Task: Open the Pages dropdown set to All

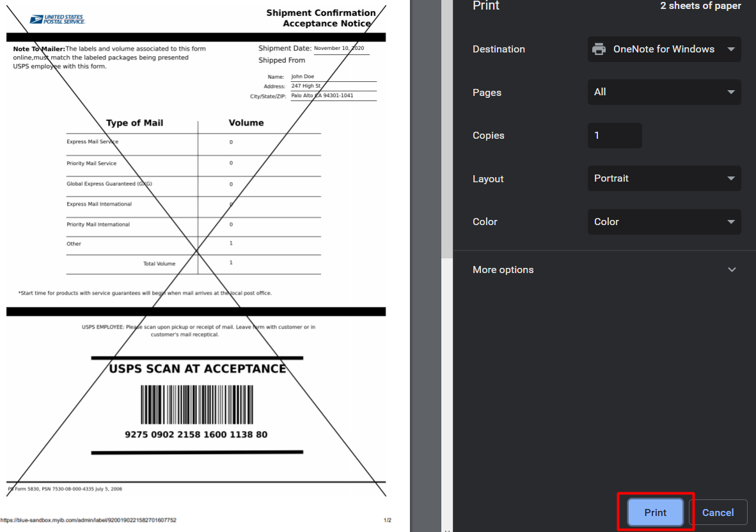Action: pos(664,92)
